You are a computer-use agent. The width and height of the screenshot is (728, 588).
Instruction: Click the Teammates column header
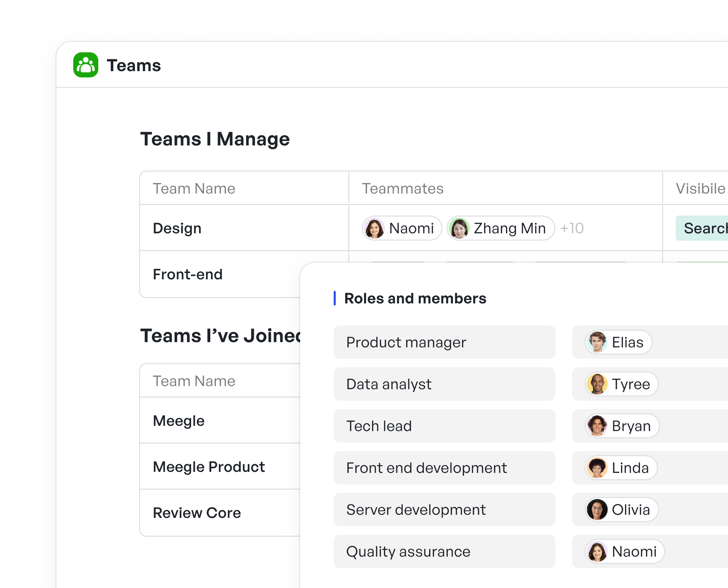coord(403,189)
